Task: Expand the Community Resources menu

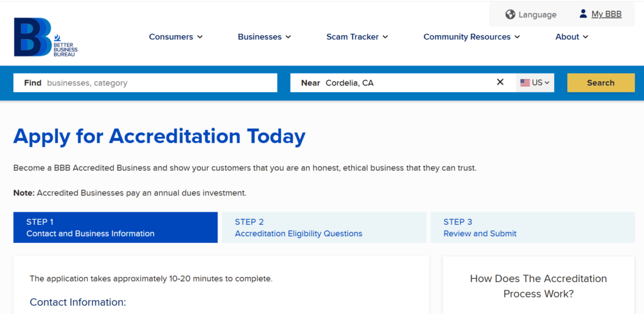Action: 472,37
